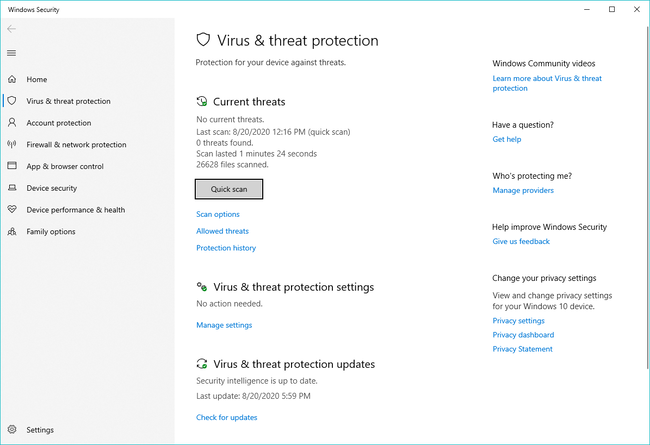Click Get help link
Viewport: 650px width, 445px height.
507,139
